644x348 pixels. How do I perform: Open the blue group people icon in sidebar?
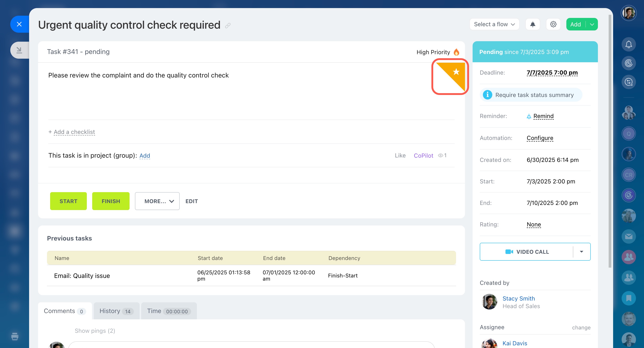[x=629, y=277]
